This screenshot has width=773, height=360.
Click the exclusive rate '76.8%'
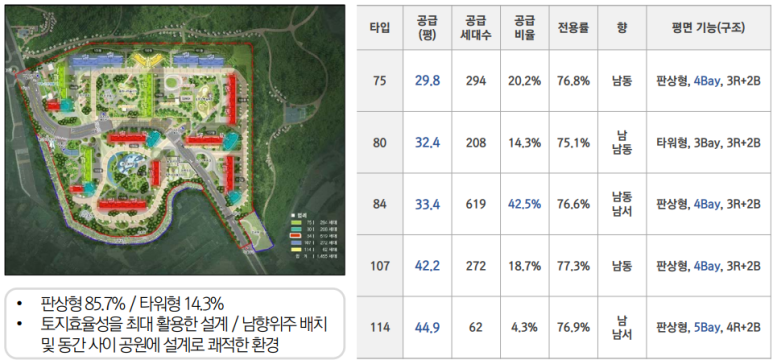point(573,81)
